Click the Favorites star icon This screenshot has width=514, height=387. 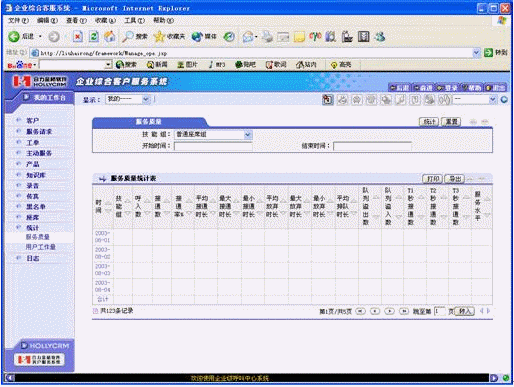click(x=159, y=36)
